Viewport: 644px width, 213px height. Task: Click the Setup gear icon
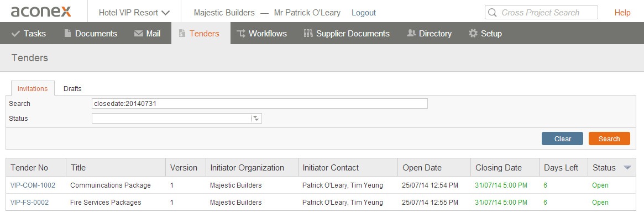[x=473, y=34]
